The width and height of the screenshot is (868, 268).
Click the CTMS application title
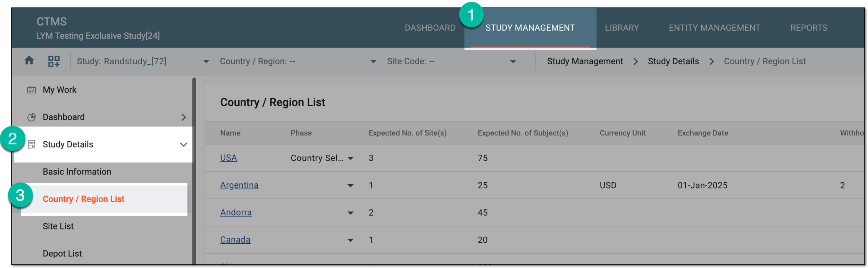51,22
